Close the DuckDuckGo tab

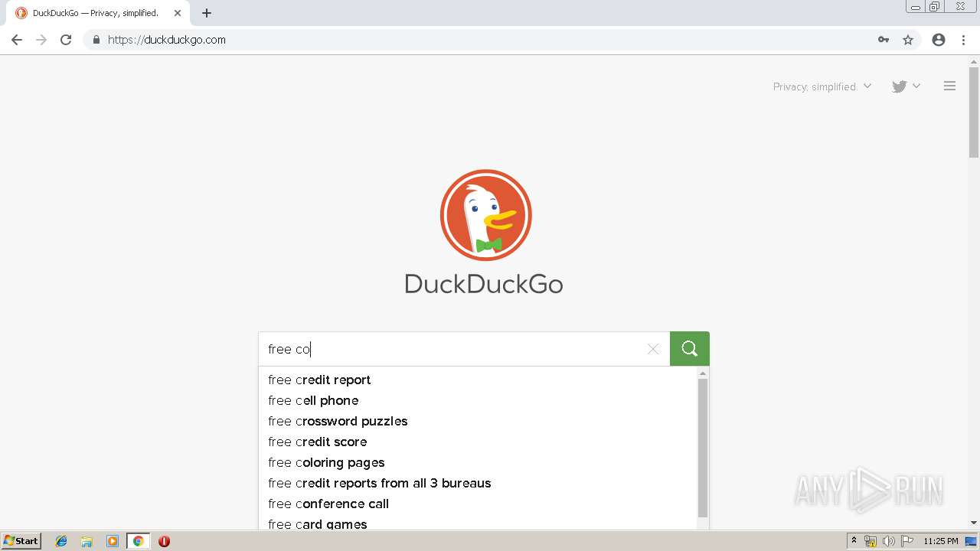178,13
